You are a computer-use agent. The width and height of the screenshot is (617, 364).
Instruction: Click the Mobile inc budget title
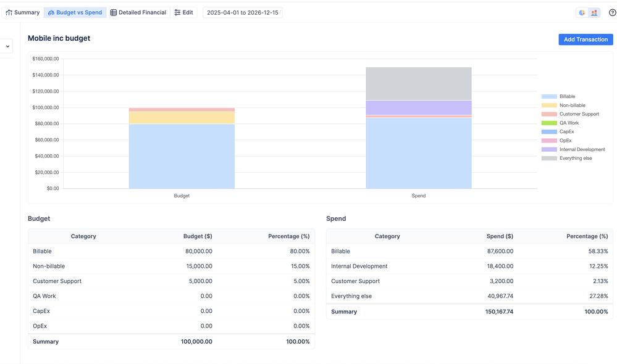click(x=59, y=38)
